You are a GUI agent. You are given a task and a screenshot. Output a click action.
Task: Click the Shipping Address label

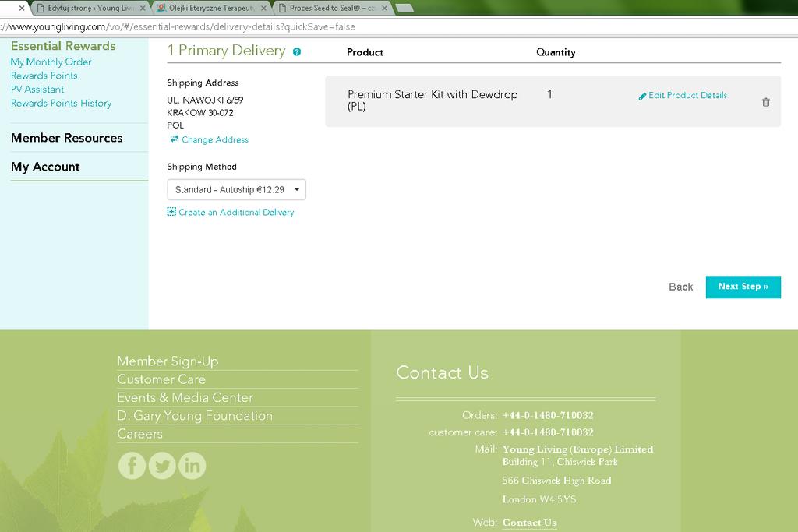point(203,83)
